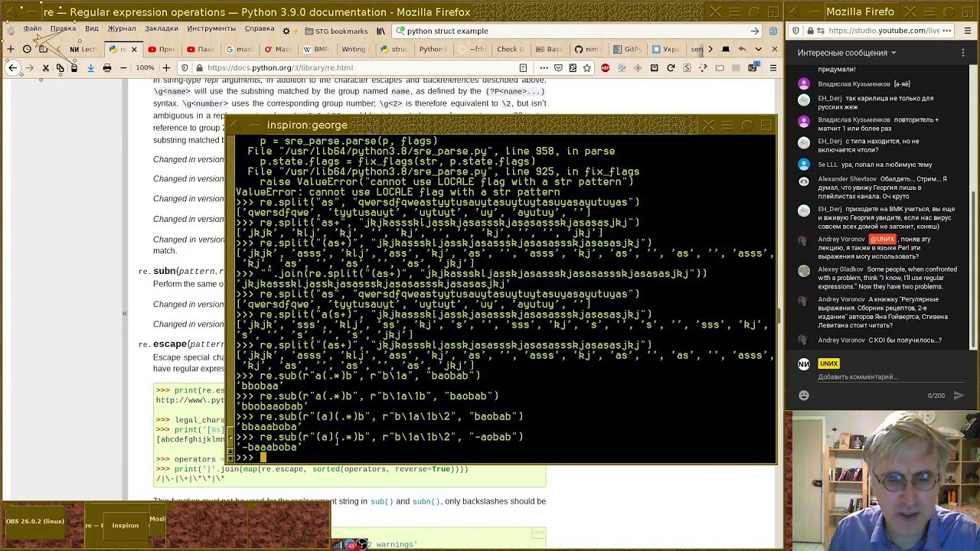Zoom out with the minus button
Screen dimensions: 980x551
[123, 68]
